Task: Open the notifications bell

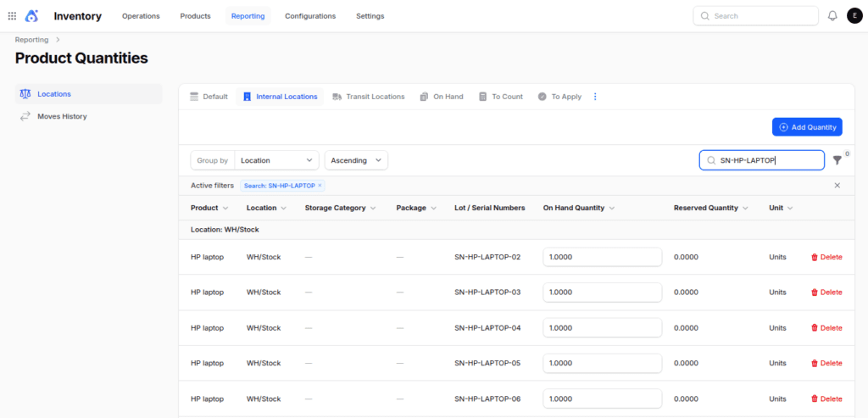Action: point(832,16)
